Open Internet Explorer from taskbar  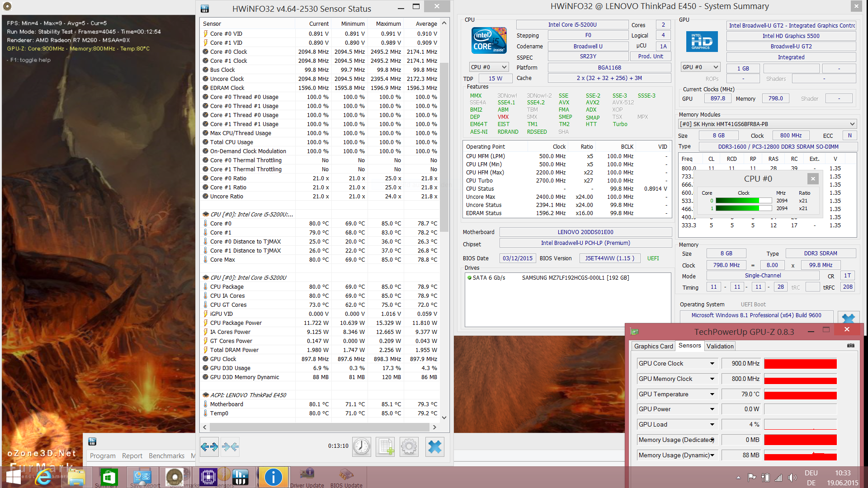tap(43, 477)
